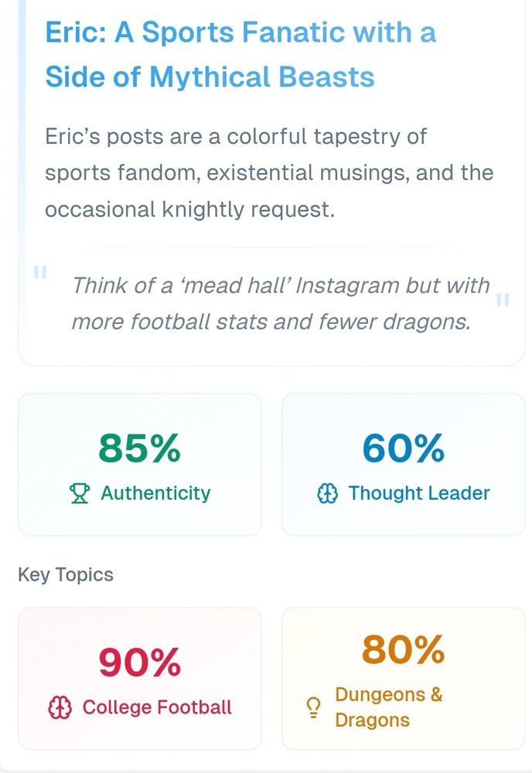
Task: Tap the 80% Dungeons & Dragons score
Action: tap(403, 649)
